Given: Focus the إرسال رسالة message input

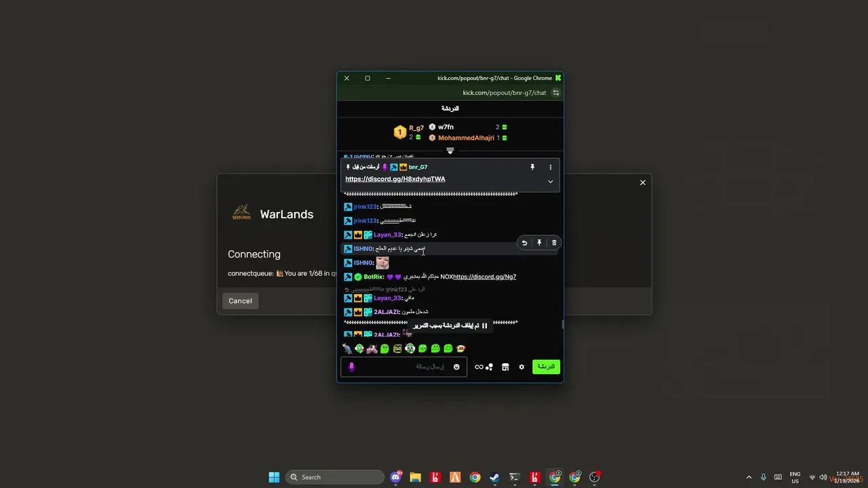Looking at the screenshot, I should [x=403, y=367].
